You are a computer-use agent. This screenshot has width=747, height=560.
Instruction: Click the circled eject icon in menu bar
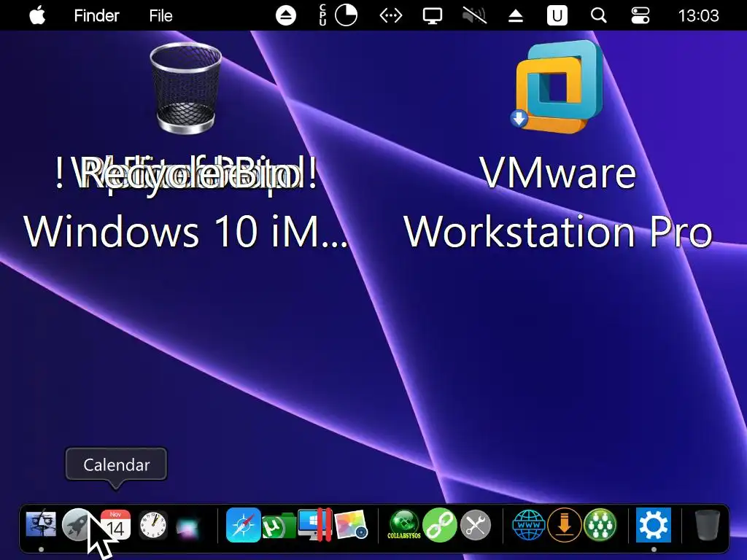point(286,16)
